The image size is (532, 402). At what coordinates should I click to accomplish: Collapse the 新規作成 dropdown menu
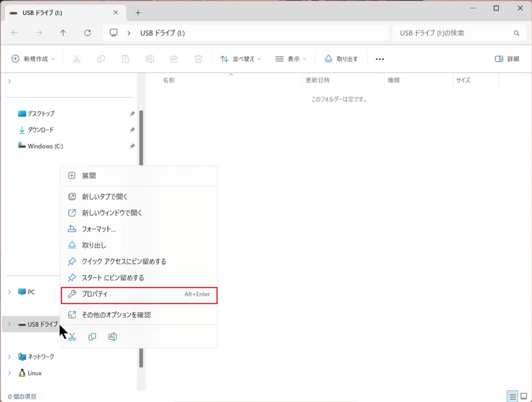click(x=34, y=59)
